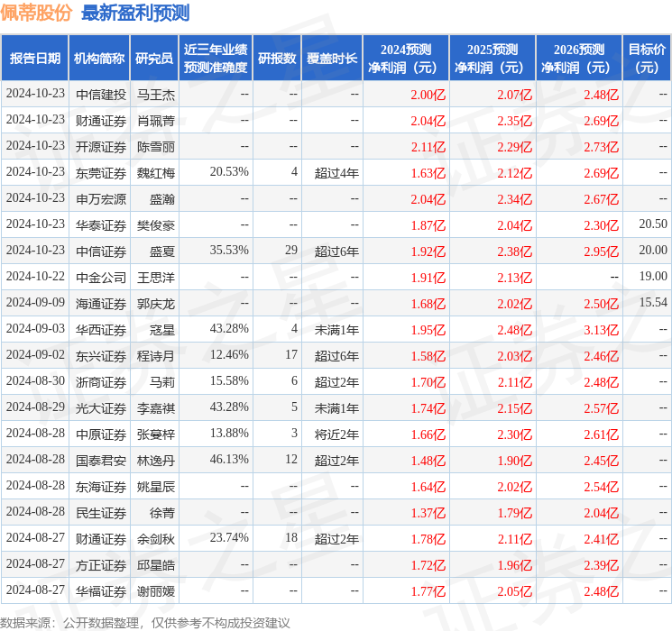Click accuracy value 12.46%
The image size is (672, 631).
(229, 354)
